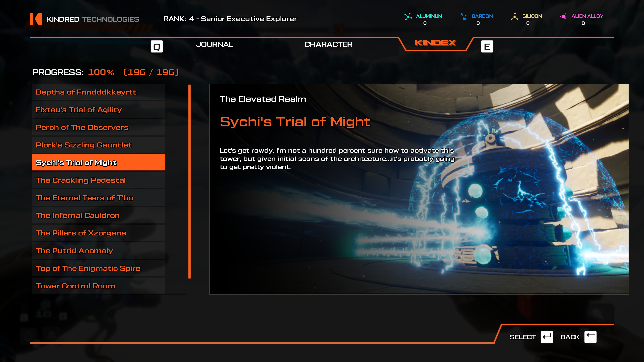This screenshot has width=644, height=362.
Task: Select Depths of Fnndddkkeyrtt entry
Action: click(98, 92)
